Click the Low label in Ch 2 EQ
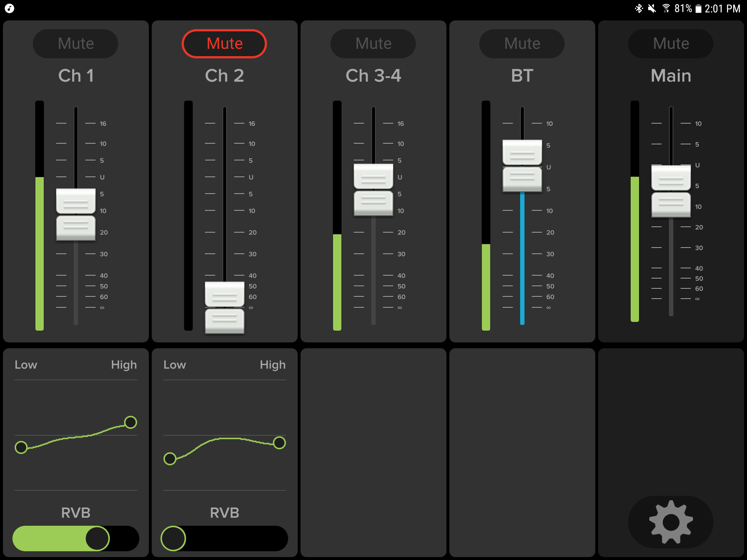This screenshot has width=747, height=560. pos(175,365)
